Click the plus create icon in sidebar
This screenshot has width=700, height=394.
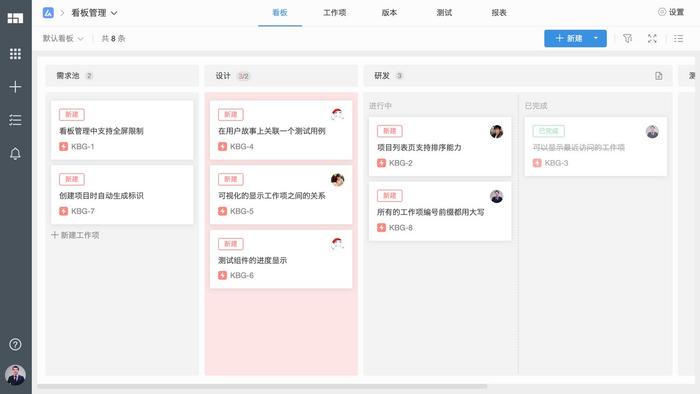point(15,87)
